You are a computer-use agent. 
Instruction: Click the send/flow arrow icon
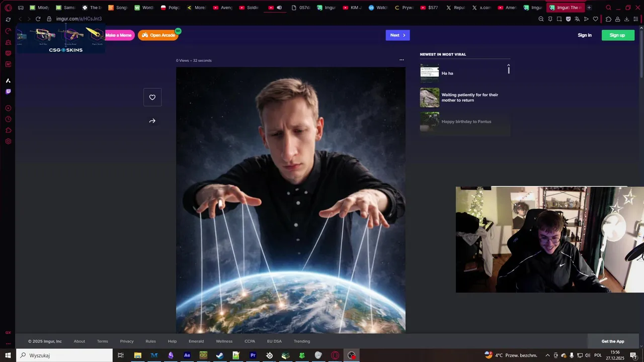click(586, 19)
